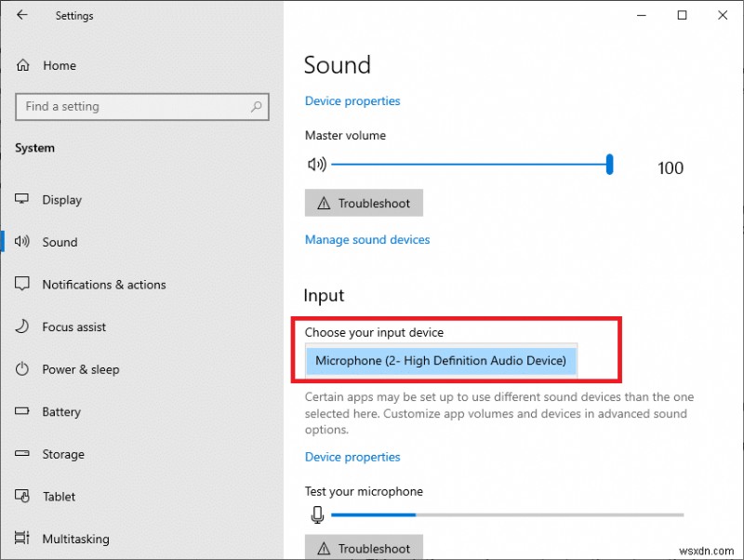Click the Power & sleep icon

23,369
